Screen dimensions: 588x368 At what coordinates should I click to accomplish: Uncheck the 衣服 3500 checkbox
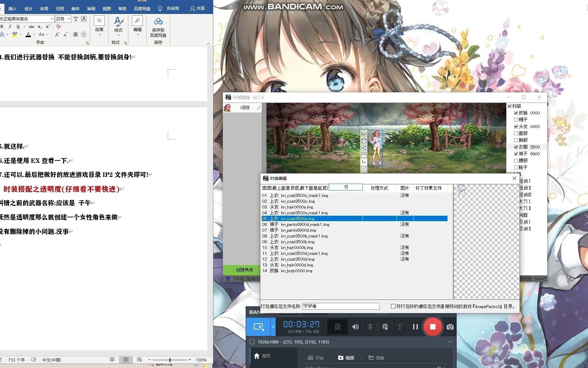[516, 147]
